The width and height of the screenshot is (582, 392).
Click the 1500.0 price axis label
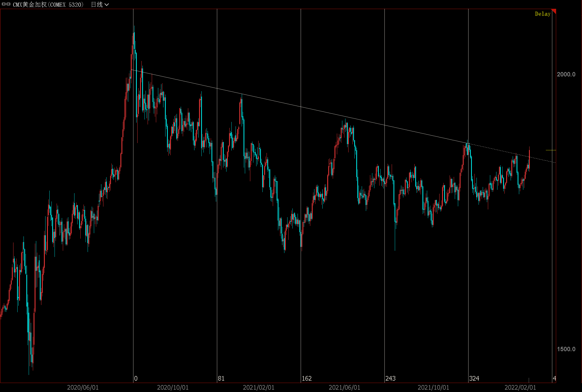point(566,349)
